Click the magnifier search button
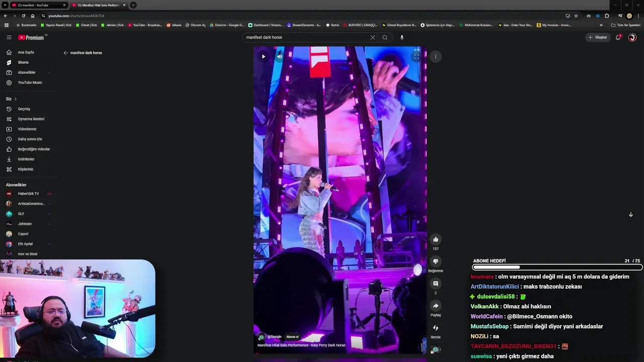The width and height of the screenshot is (644, 362). pyautogui.click(x=385, y=37)
